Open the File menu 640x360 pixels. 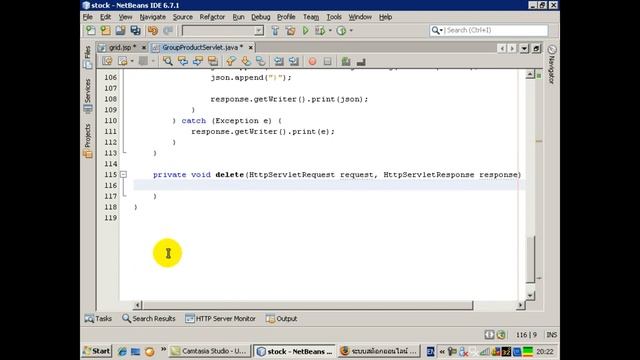[x=88, y=17]
